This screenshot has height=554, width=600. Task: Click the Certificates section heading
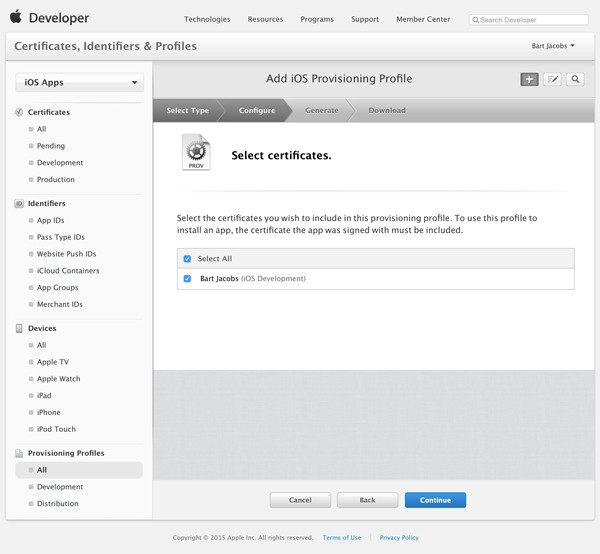coord(49,112)
